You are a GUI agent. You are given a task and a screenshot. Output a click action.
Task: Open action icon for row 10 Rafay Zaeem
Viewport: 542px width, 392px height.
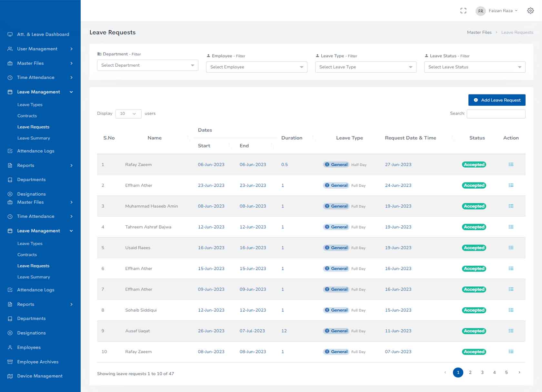[511, 352]
